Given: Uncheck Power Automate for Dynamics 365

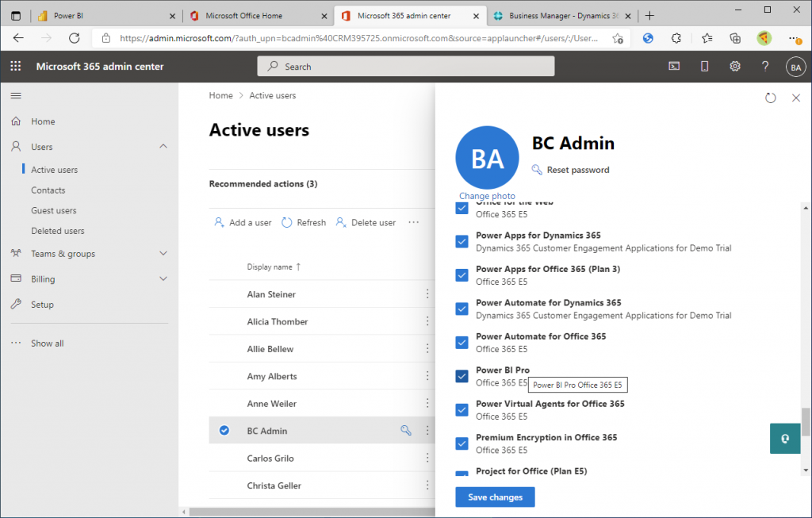Looking at the screenshot, I should tap(462, 309).
